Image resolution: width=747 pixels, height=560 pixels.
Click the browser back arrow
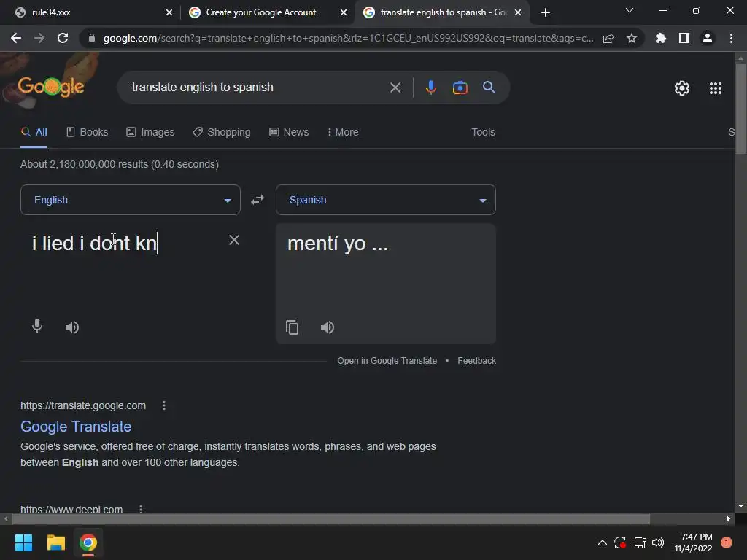pos(16,38)
